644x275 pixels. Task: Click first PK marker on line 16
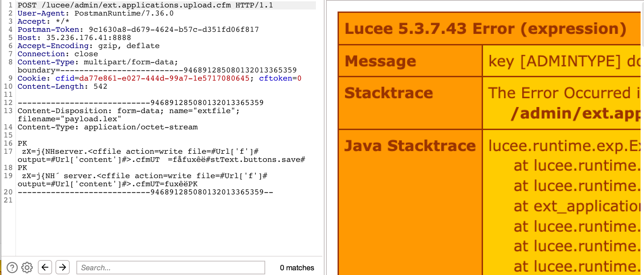coord(22,144)
